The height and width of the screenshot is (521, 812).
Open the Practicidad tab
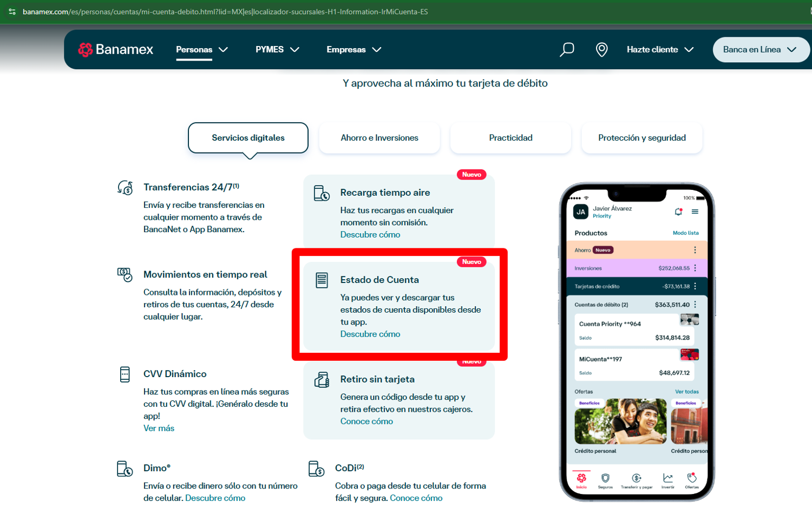pos(510,138)
